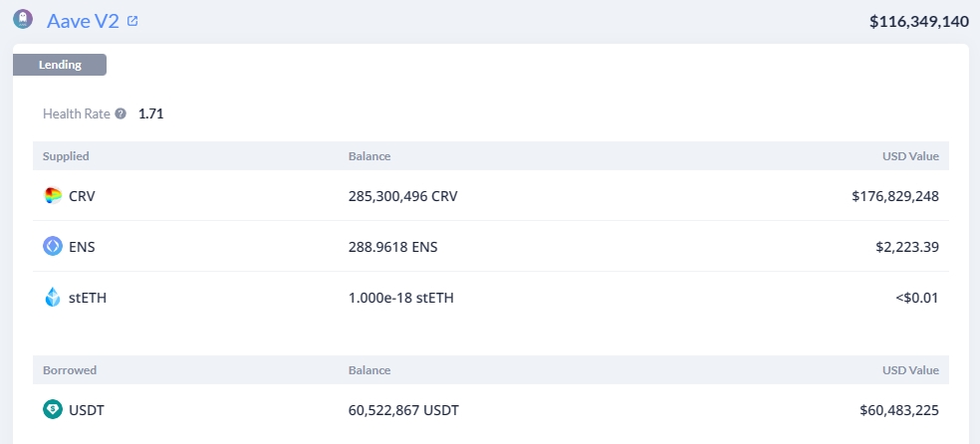Viewport: 980px width, 444px height.
Task: Click the $176,829,248 CRV USD value
Action: click(895, 196)
